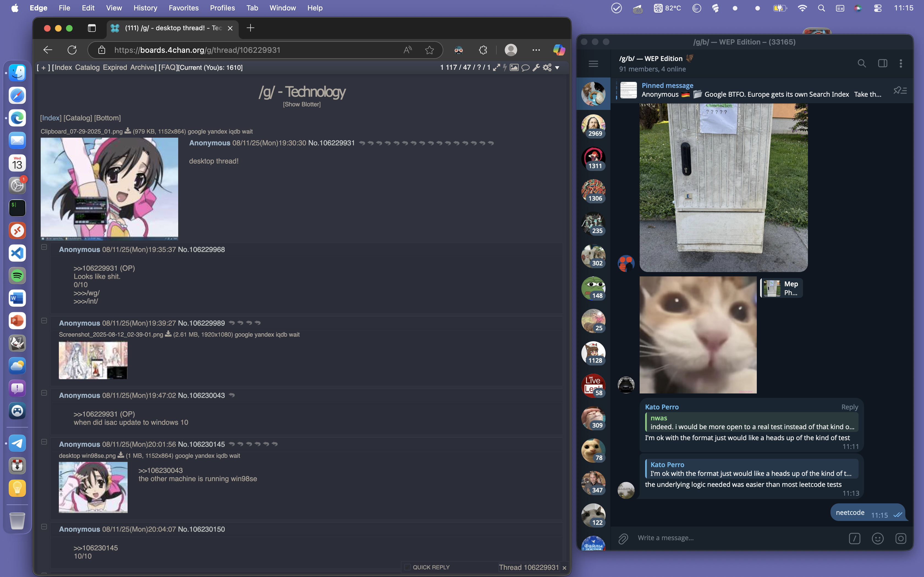Viewport: 924px width, 577px height.
Task: Toggle the Telegram right sidebar panel icon
Action: [882, 63]
